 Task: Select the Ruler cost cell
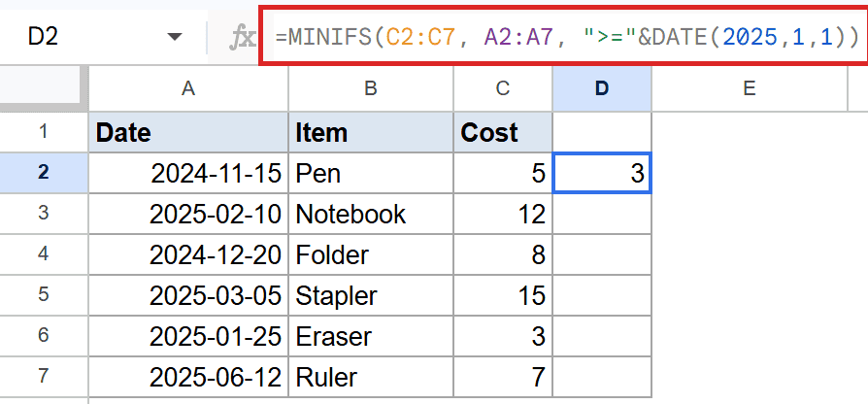(503, 377)
